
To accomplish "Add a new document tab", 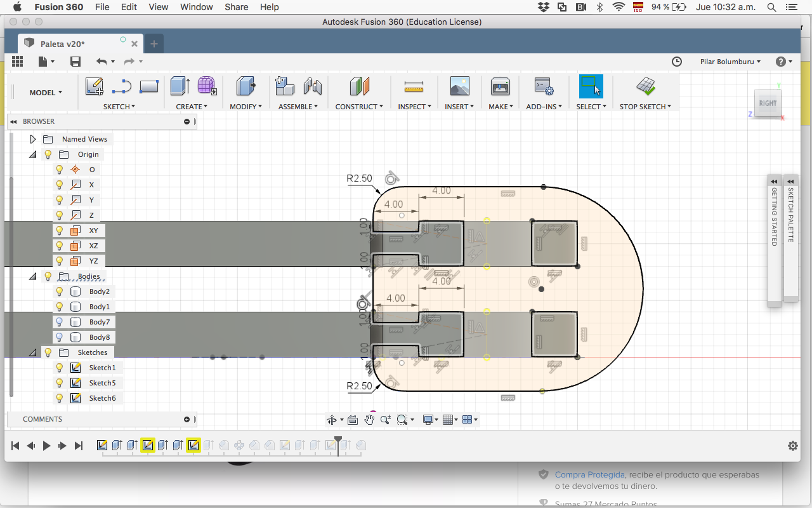I will pyautogui.click(x=154, y=44).
